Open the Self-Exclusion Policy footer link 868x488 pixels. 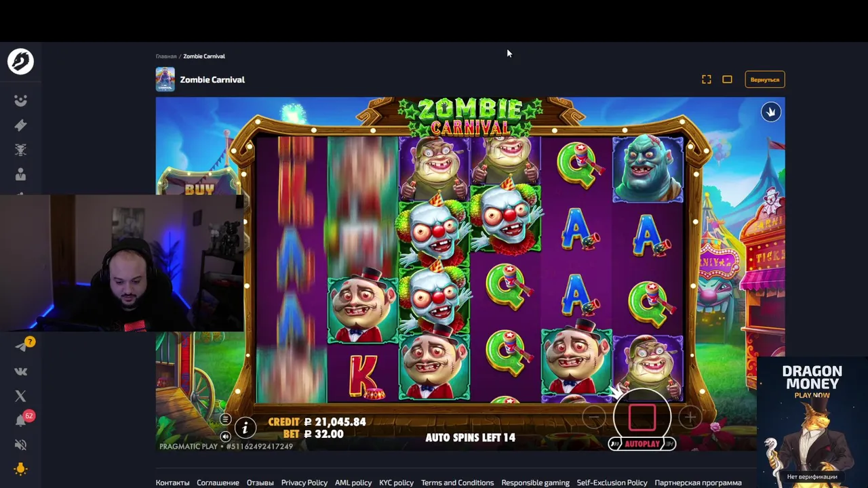[x=612, y=483]
